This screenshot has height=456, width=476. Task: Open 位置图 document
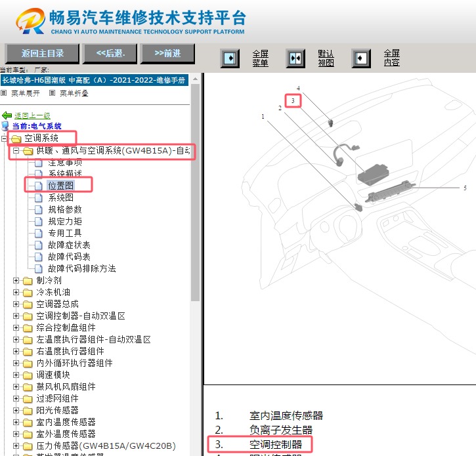pyautogui.click(x=60, y=186)
